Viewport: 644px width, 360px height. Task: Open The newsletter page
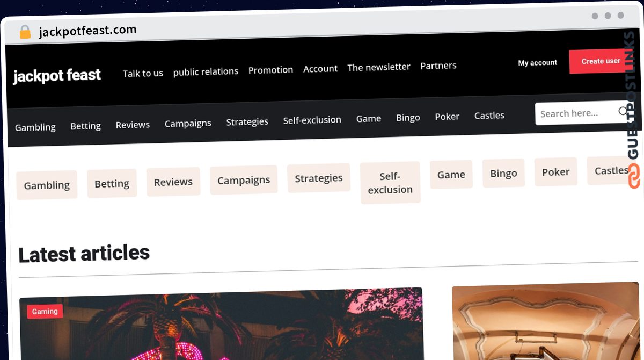tap(379, 67)
